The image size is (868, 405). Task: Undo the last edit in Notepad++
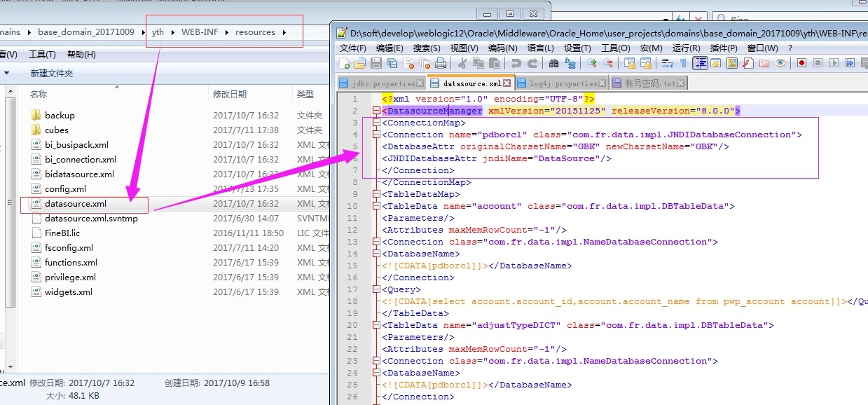tap(516, 63)
